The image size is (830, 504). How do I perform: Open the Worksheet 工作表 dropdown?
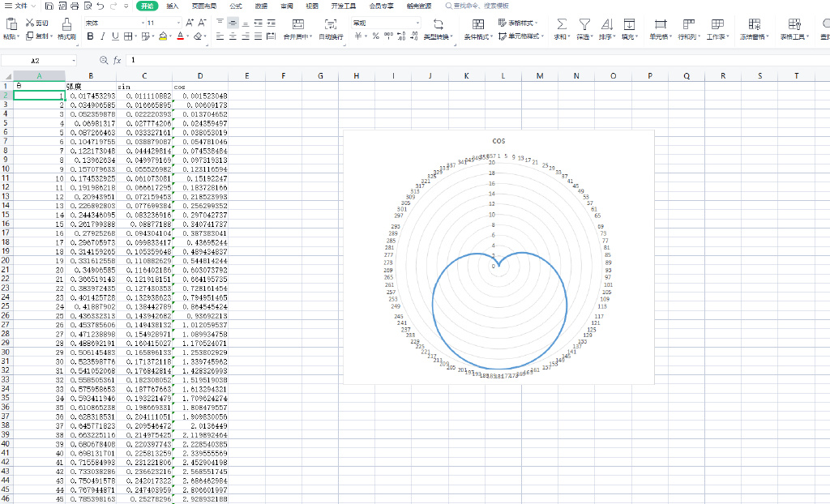718,28
